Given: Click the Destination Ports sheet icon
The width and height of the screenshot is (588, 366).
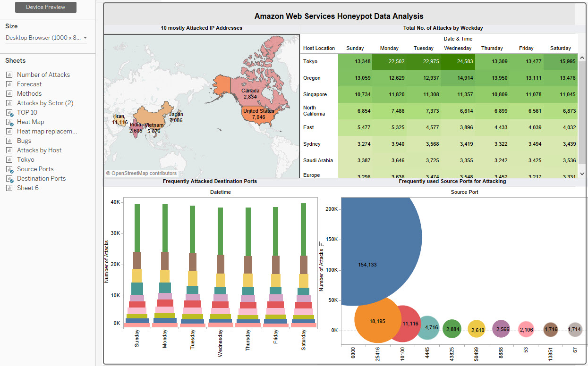Looking at the screenshot, I should 9,179.
